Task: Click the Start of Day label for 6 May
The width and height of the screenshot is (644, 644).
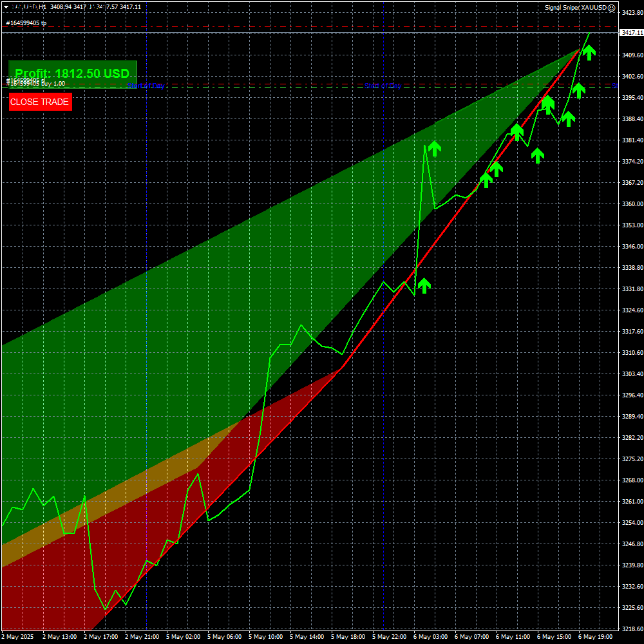Action: point(383,86)
